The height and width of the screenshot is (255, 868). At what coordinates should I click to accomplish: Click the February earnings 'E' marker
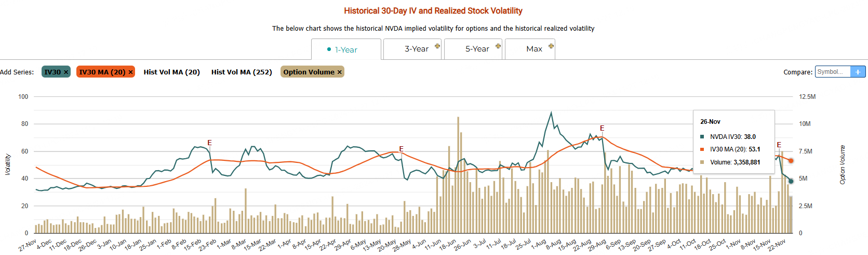coord(209,143)
